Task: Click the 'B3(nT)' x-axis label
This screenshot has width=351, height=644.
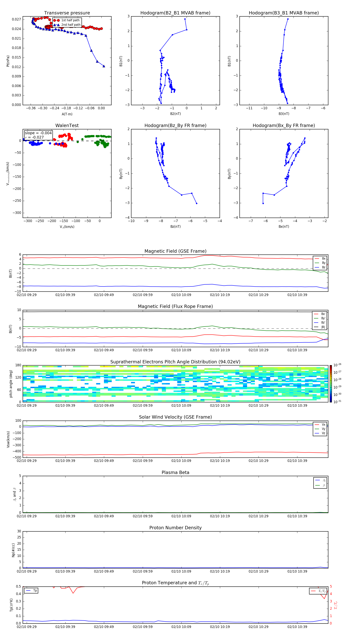Action: tap(284, 114)
